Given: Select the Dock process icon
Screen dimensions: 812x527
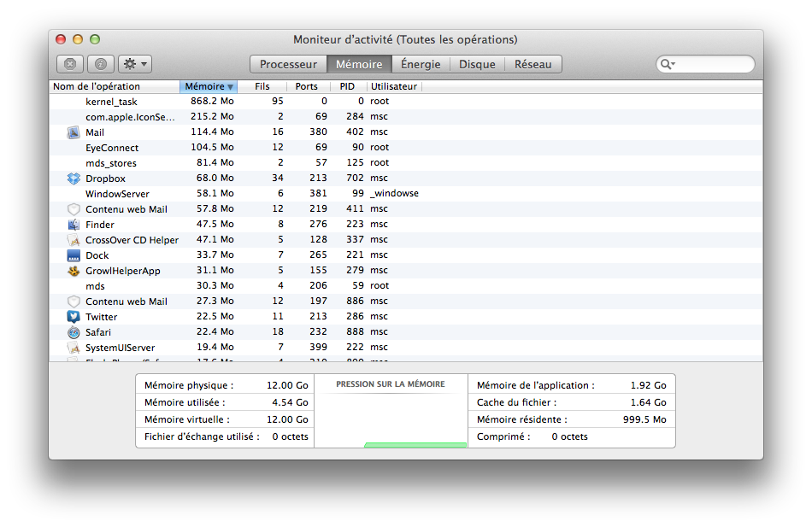Looking at the screenshot, I should tap(74, 255).
